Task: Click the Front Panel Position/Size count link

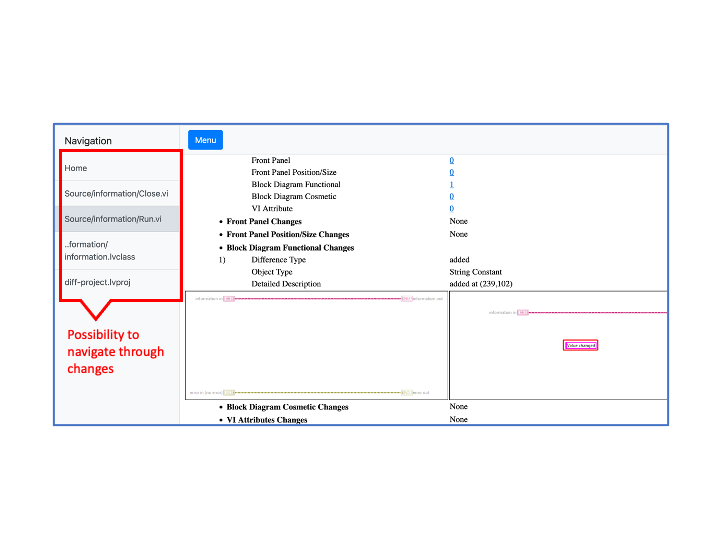Action: [451, 172]
